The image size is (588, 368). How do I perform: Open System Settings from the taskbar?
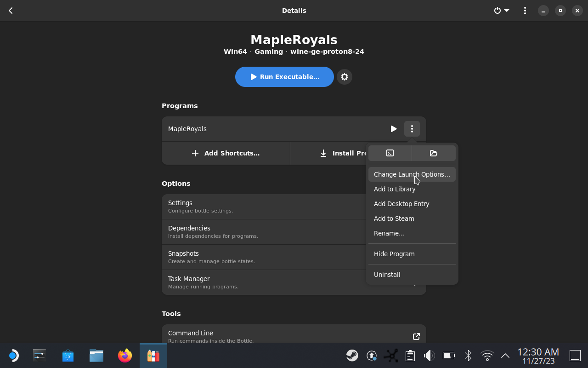click(40, 356)
